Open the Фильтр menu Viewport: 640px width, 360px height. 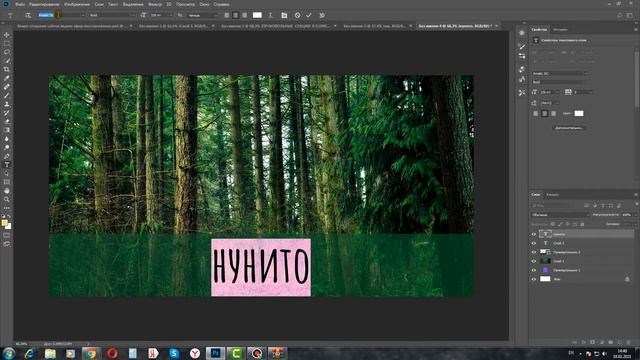[x=155, y=4]
